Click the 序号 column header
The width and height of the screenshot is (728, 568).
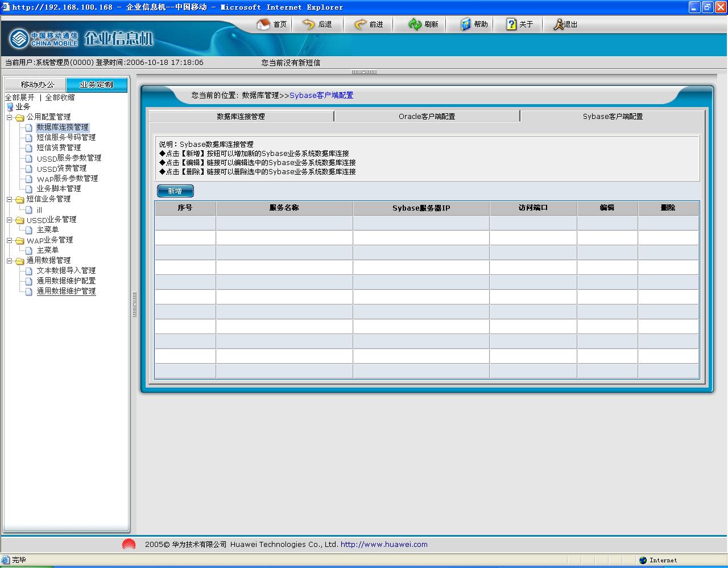tap(185, 208)
